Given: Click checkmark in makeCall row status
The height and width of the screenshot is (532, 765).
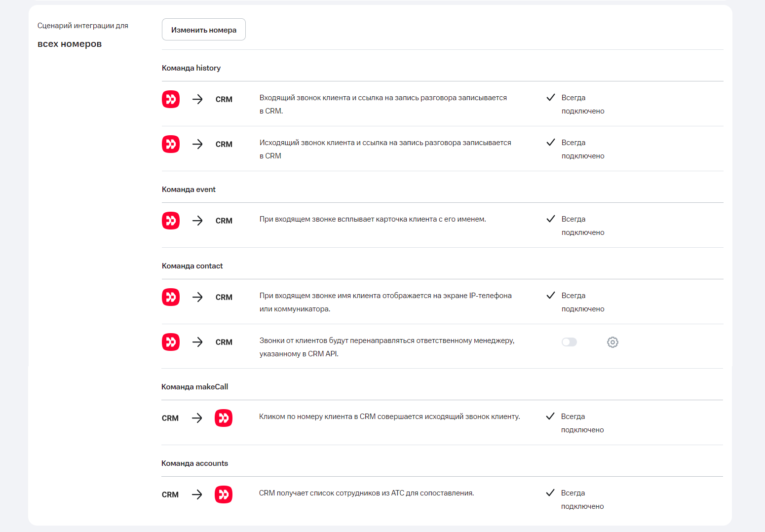Looking at the screenshot, I should (x=550, y=417).
